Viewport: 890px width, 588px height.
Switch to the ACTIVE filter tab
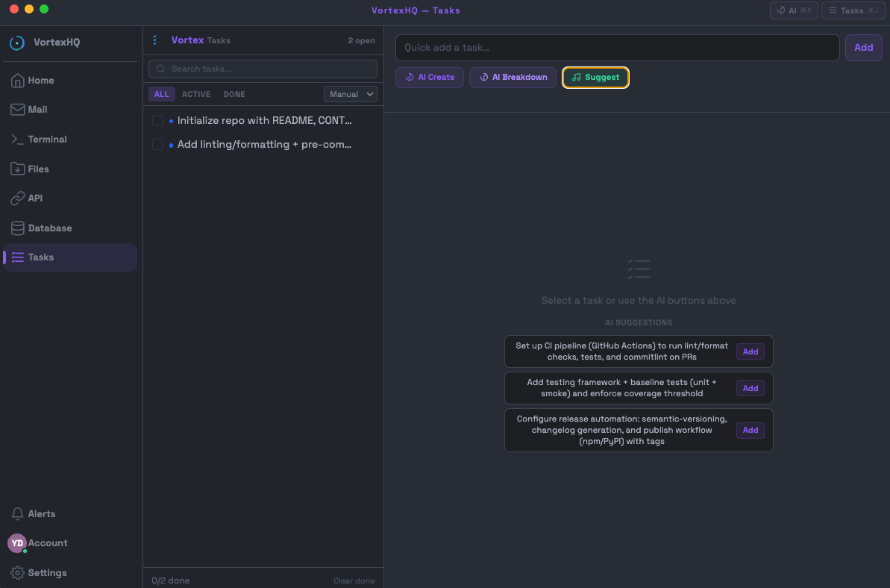(x=196, y=94)
